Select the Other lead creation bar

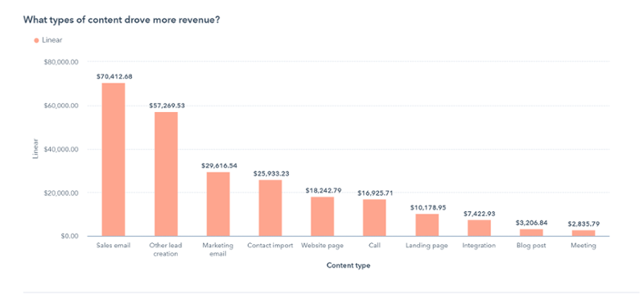click(x=166, y=174)
